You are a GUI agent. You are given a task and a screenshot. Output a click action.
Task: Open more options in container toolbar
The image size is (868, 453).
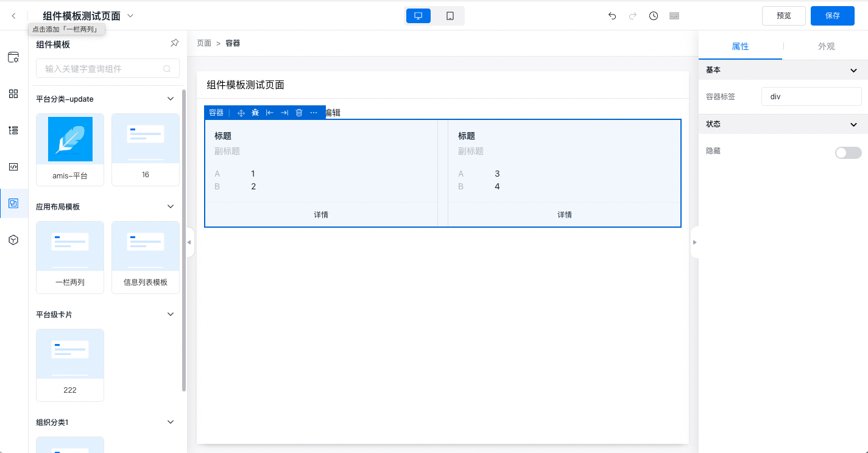tap(314, 113)
